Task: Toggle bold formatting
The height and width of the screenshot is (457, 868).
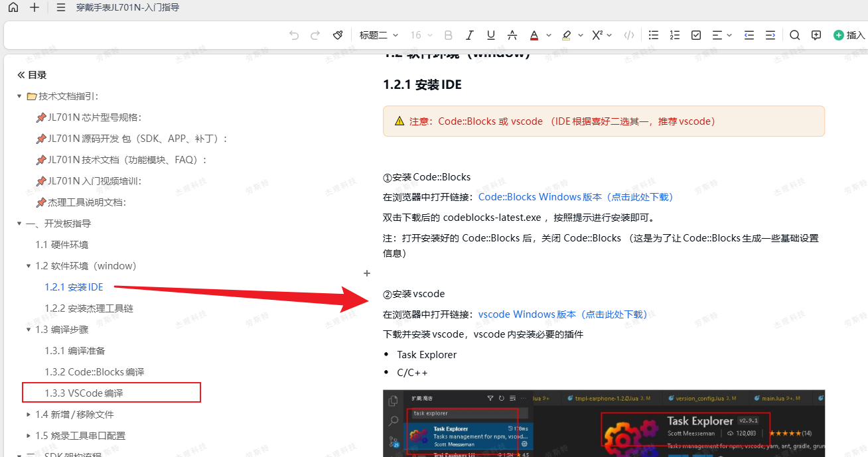Action: (x=448, y=35)
